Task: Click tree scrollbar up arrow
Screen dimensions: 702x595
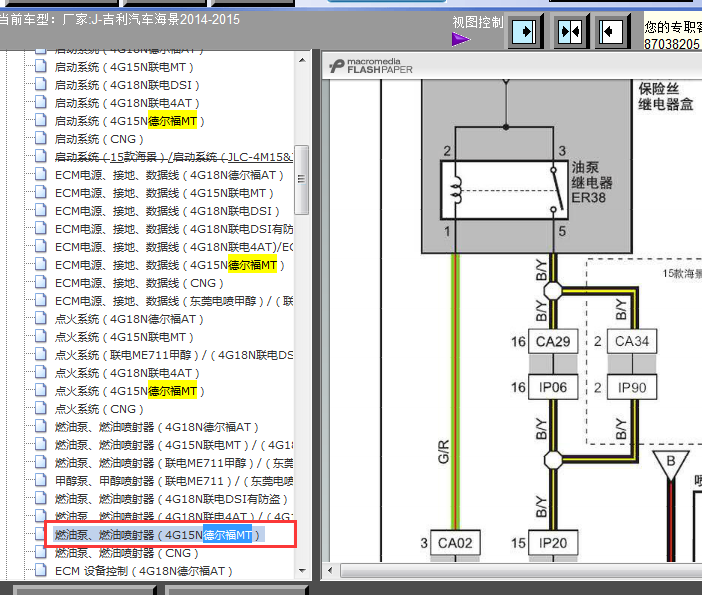Action: click(302, 60)
